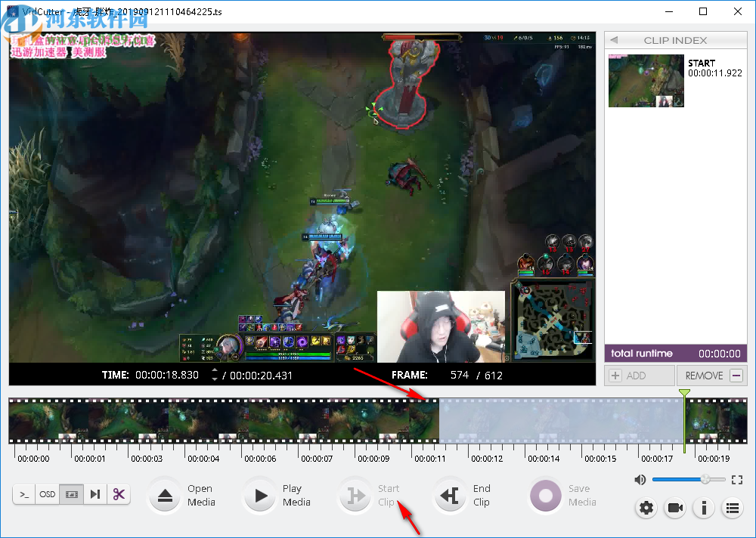
Task: Collapse the CLIP INDEX panel arrow
Action: tap(614, 40)
